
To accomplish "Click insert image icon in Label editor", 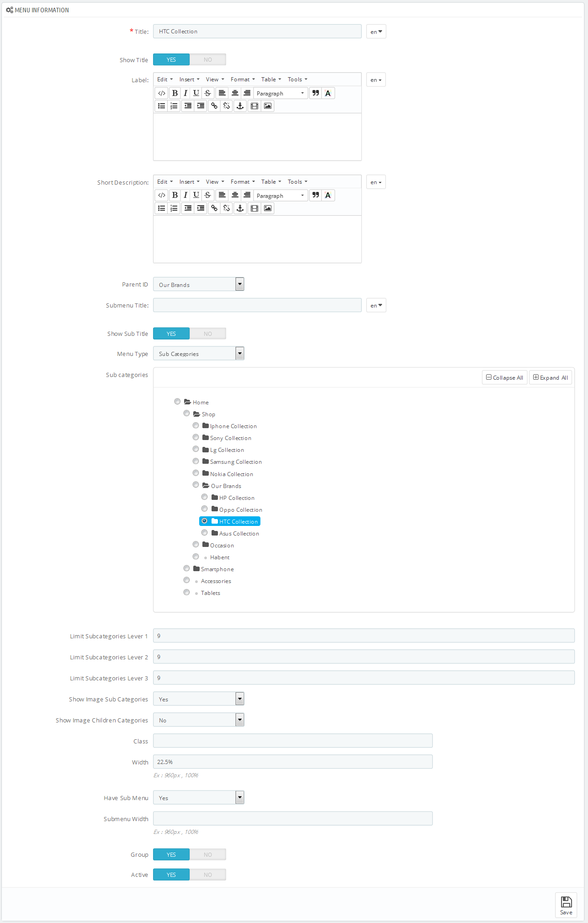I will point(268,106).
